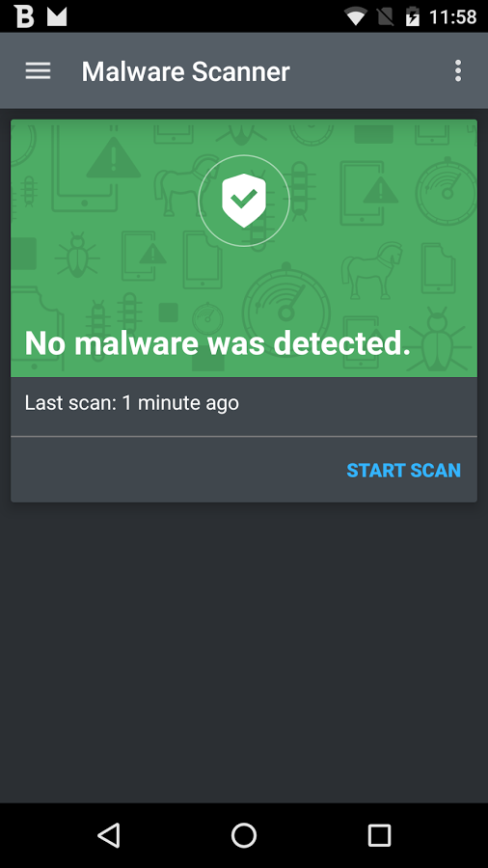The image size is (488, 868).
Task: Open recent apps with square button
Action: pyautogui.click(x=380, y=835)
